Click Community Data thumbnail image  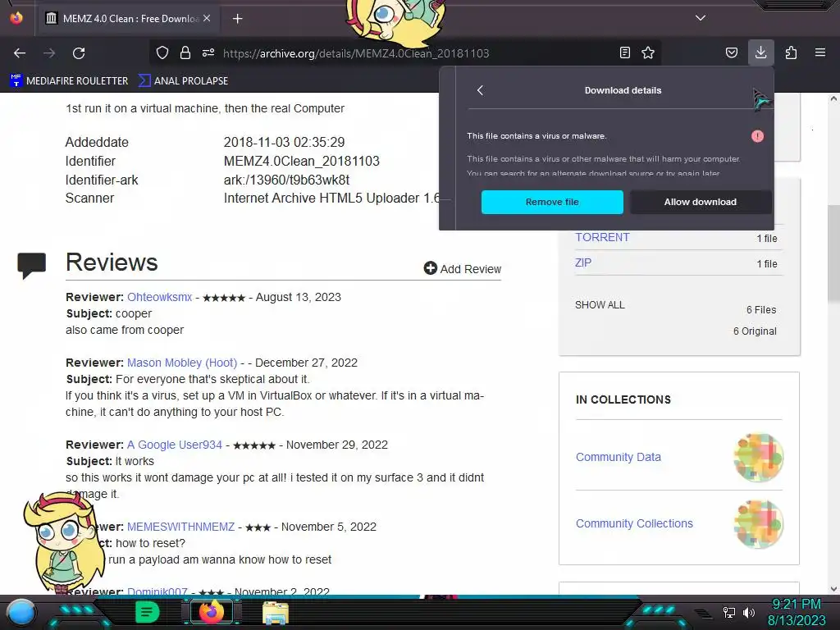click(758, 458)
